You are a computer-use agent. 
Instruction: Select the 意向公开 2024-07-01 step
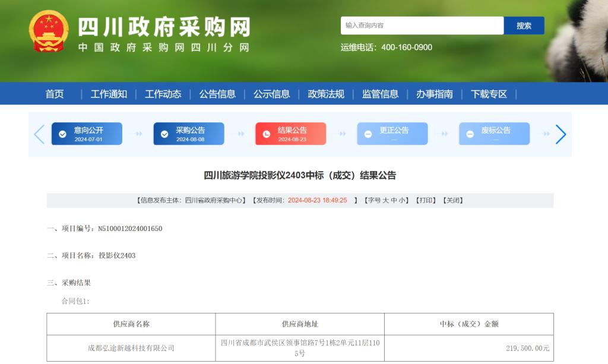[87, 134]
